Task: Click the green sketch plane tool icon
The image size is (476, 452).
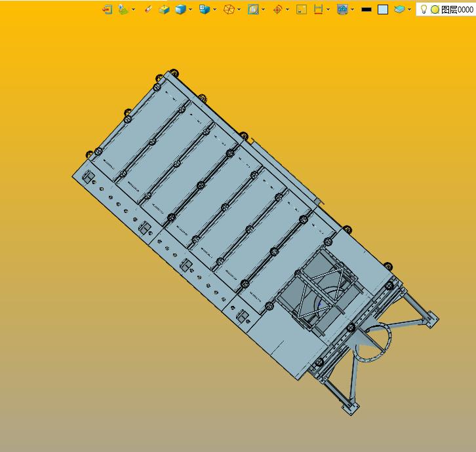Action: (x=123, y=10)
